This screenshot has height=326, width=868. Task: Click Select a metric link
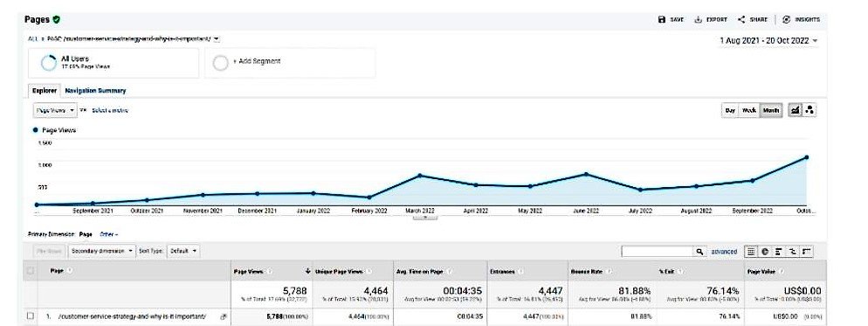[110, 110]
